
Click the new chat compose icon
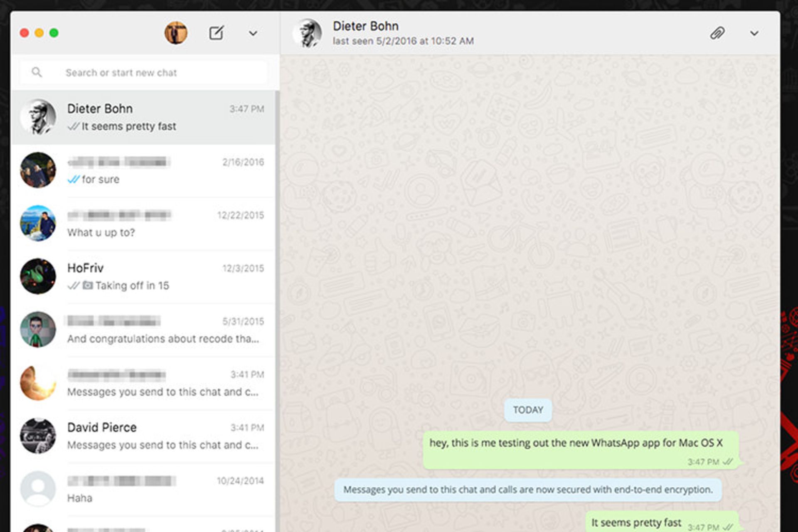(x=216, y=33)
